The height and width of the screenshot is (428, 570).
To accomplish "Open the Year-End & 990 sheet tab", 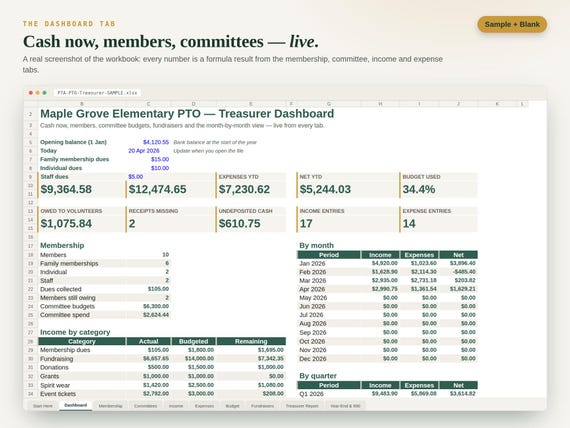I will 345,406.
